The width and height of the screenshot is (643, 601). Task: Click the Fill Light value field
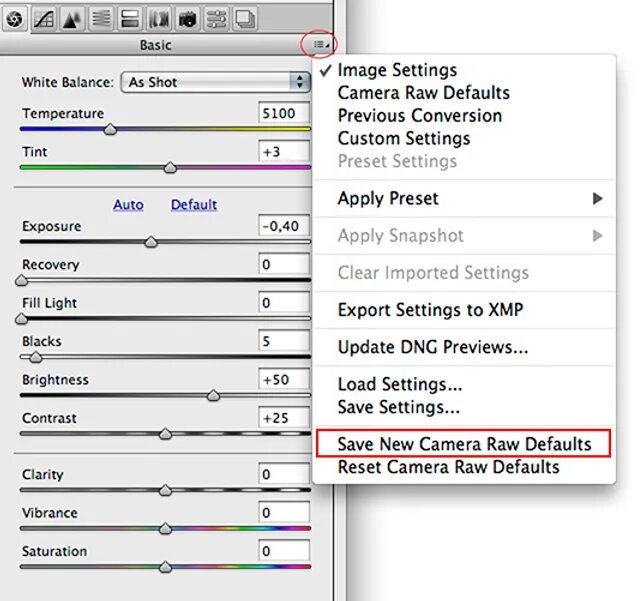click(x=284, y=303)
